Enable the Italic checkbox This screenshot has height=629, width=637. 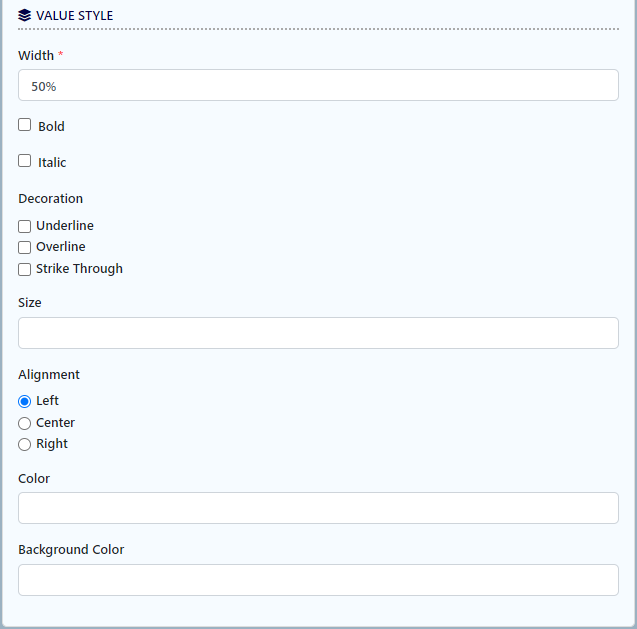25,161
